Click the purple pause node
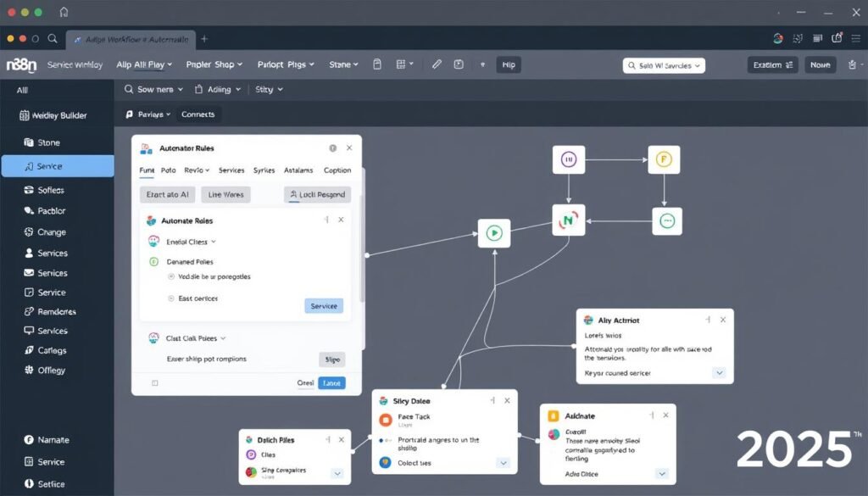 coord(569,159)
